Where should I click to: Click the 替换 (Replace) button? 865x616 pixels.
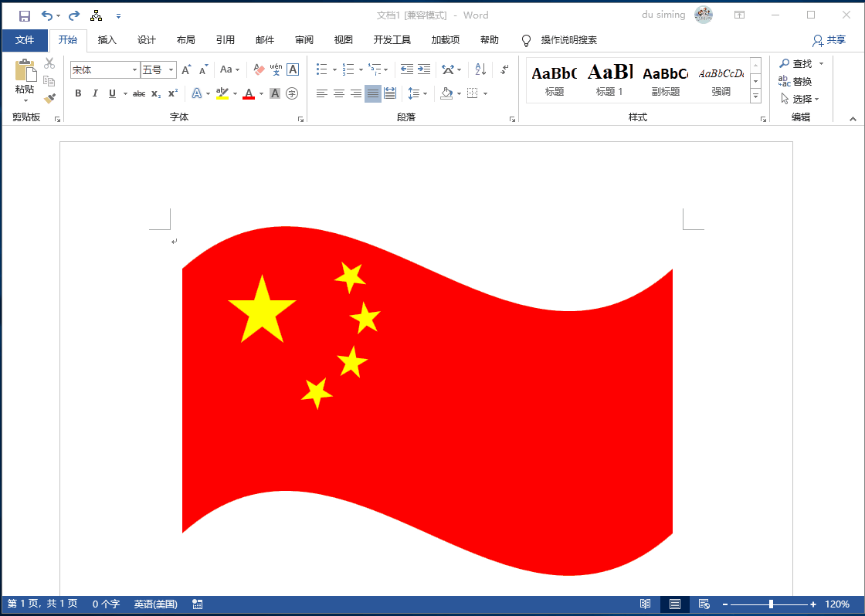pos(795,82)
